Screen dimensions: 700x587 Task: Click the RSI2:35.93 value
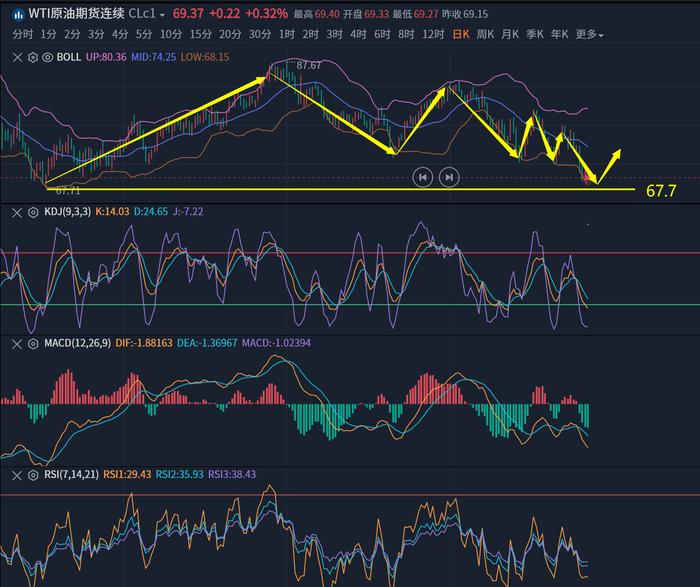click(179, 474)
